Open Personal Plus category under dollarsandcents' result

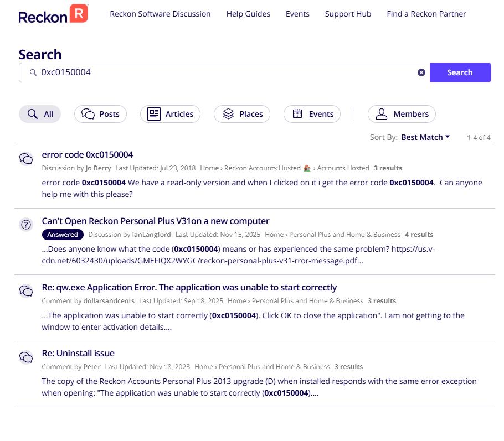coord(307,301)
